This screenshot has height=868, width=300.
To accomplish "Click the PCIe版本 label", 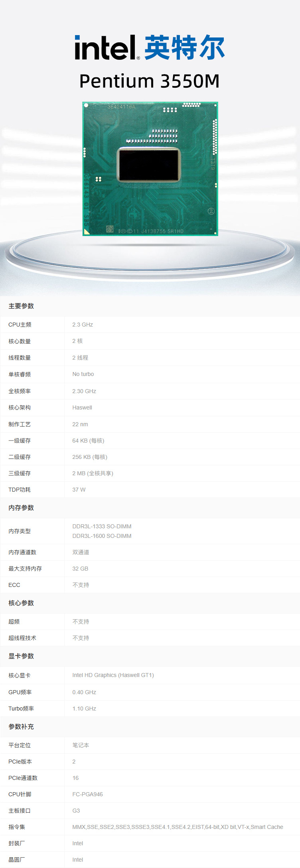I will coord(20,762).
